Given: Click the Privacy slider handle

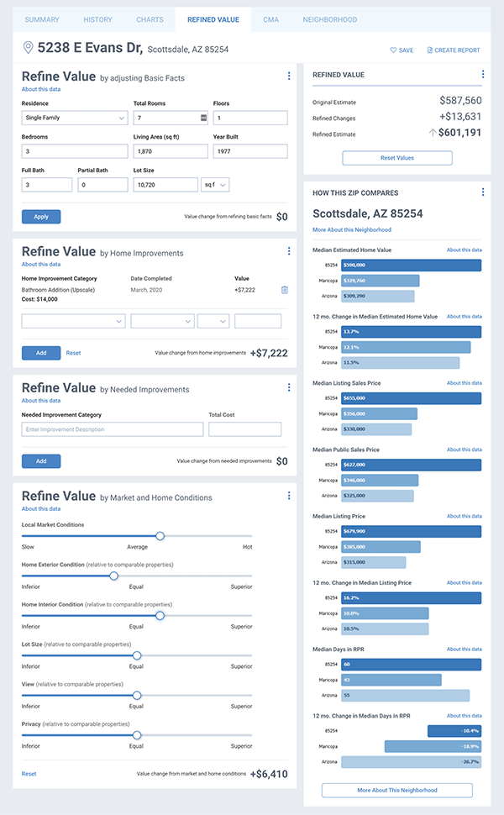Looking at the screenshot, I should point(137,735).
